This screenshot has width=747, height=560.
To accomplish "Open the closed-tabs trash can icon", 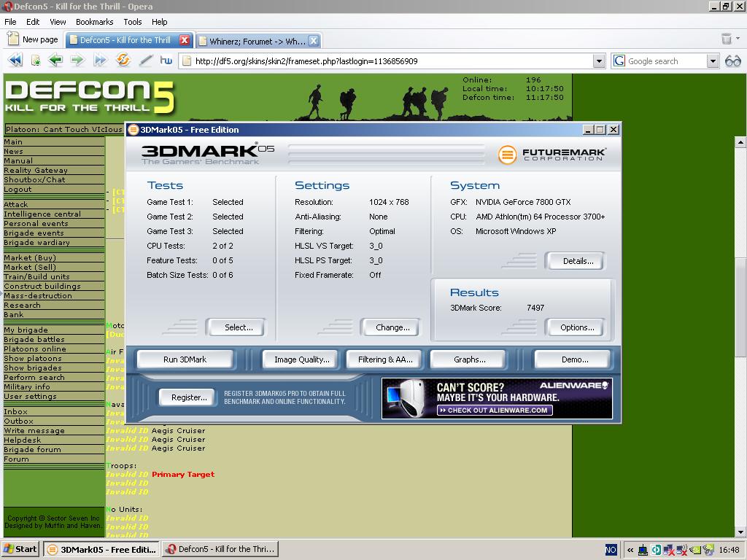I will (726, 39).
